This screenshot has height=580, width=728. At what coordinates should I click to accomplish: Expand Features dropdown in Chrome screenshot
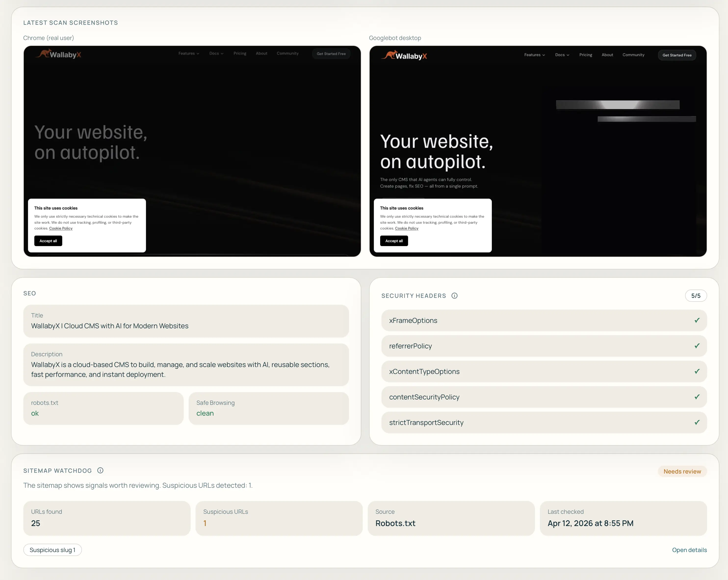[x=189, y=53]
